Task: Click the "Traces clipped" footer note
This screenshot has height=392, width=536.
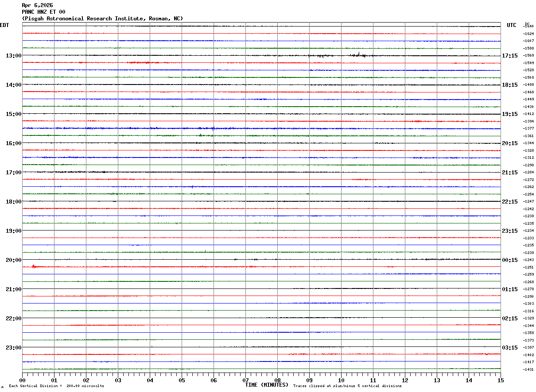Action: click(x=347, y=386)
